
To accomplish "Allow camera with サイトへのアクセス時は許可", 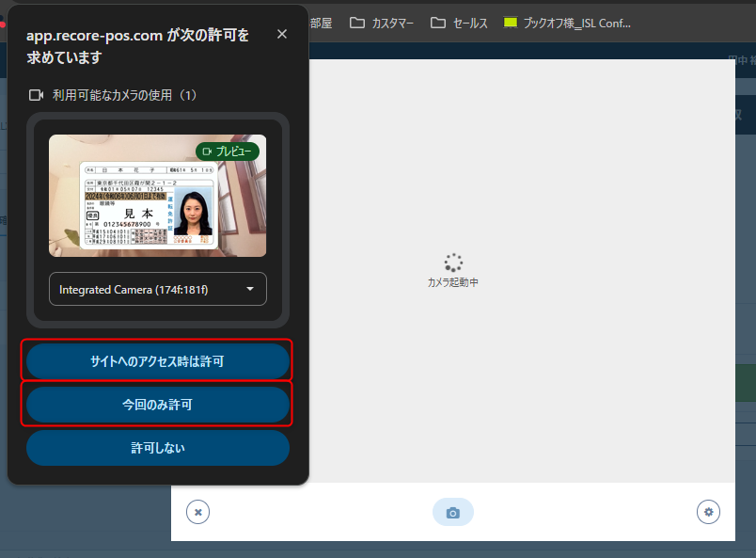I will (x=158, y=361).
